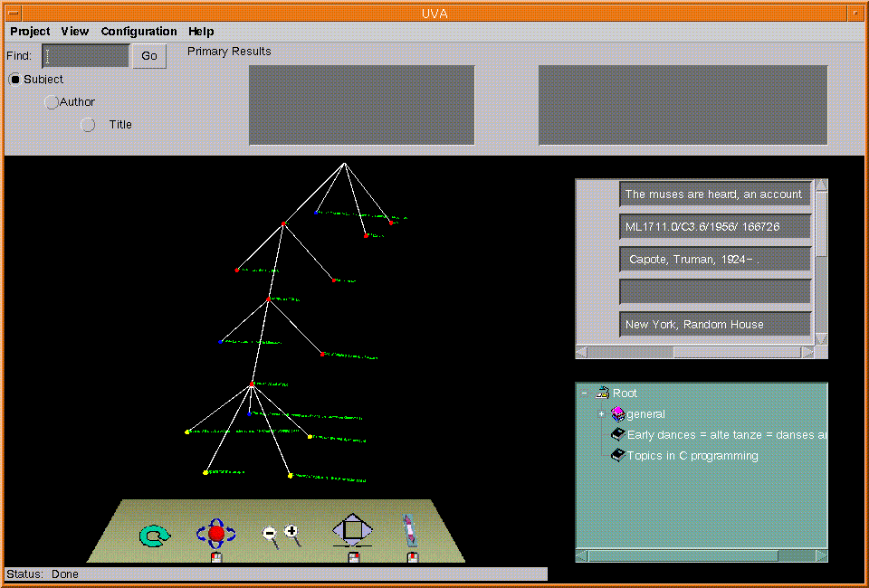The width and height of the screenshot is (869, 588).
Task: Click the Find text input box
Action: pyautogui.click(x=85, y=56)
